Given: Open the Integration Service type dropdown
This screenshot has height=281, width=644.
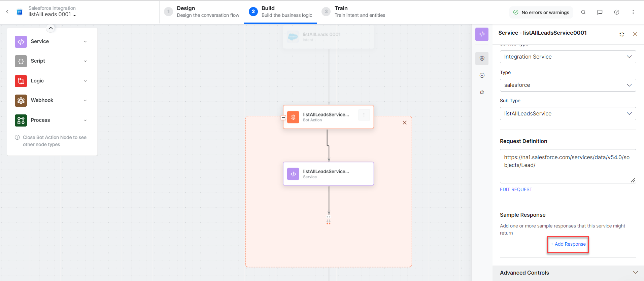Looking at the screenshot, I should 568,57.
